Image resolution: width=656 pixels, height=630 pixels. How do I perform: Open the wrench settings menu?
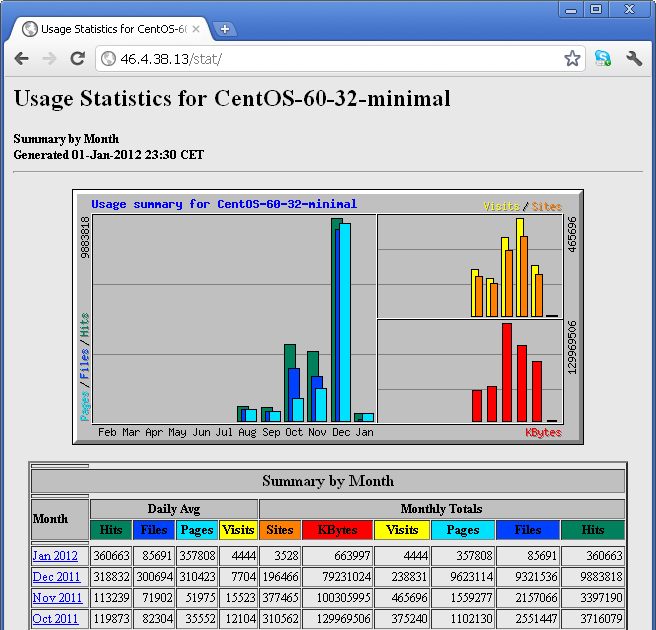(634, 58)
